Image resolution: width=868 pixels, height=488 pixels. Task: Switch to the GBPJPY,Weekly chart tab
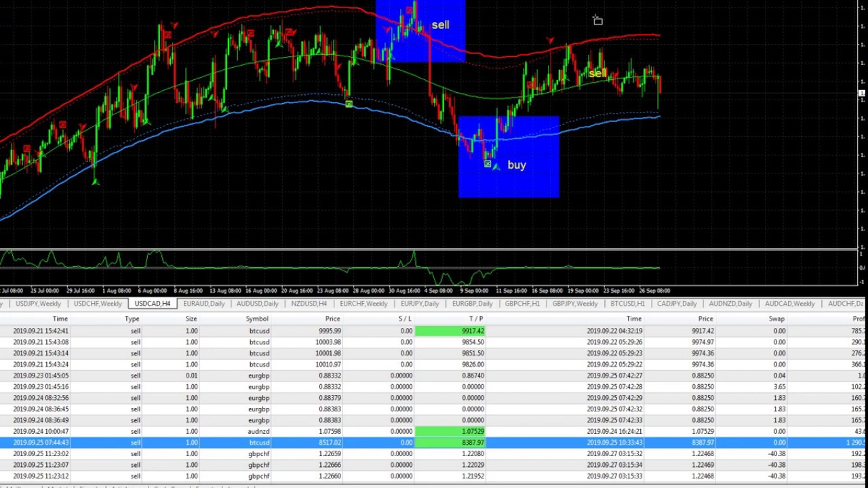[x=574, y=304]
